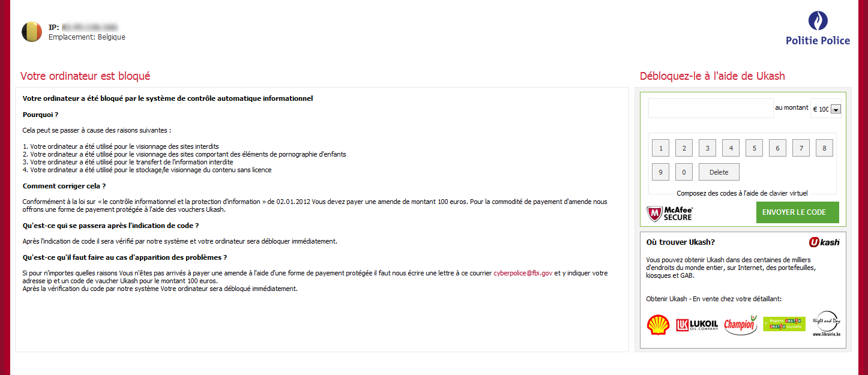Click digit 8 on virtual keyboard
The height and width of the screenshot is (375, 868).
coord(824,148)
